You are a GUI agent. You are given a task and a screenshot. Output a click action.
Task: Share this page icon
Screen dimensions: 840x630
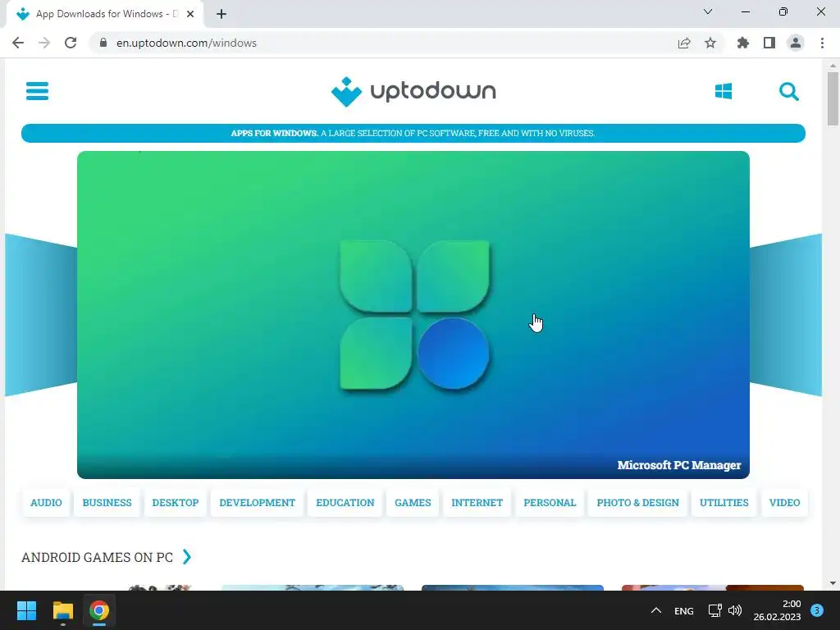[684, 43]
